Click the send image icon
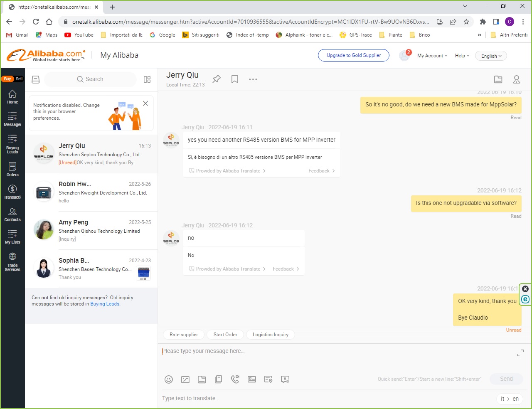The width and height of the screenshot is (532, 409). click(185, 379)
